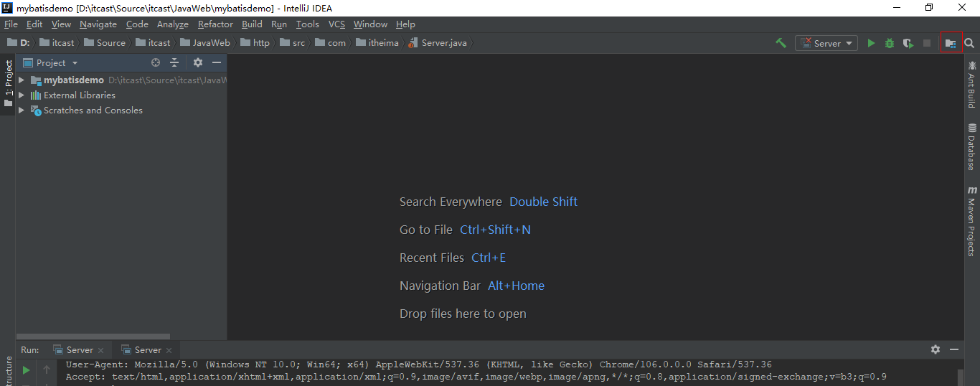The width and height of the screenshot is (980, 386).
Task: Open Run panel gear settings icon
Action: pyautogui.click(x=936, y=349)
